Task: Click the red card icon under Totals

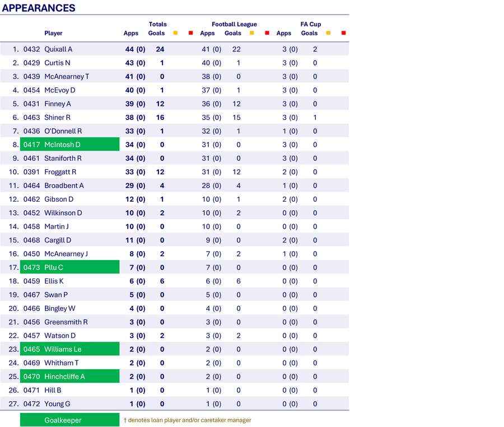Action: (190, 33)
